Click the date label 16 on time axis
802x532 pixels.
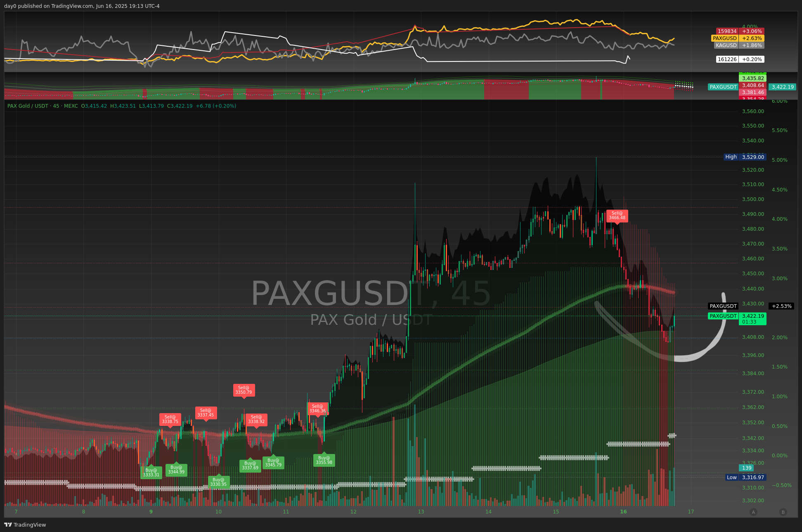tap(623, 512)
